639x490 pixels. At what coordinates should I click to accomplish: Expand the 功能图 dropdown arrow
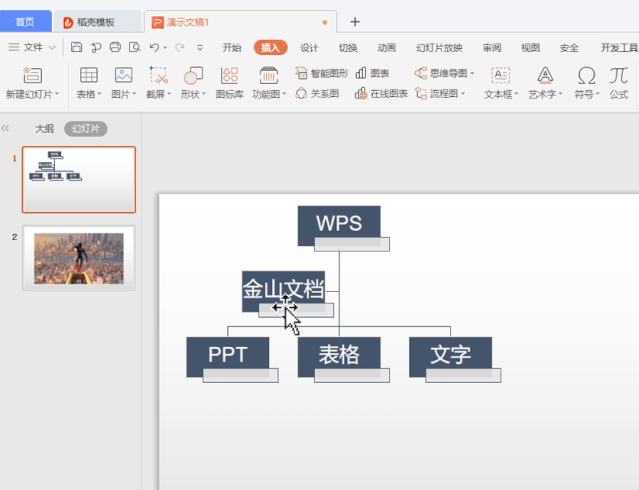pos(284,94)
